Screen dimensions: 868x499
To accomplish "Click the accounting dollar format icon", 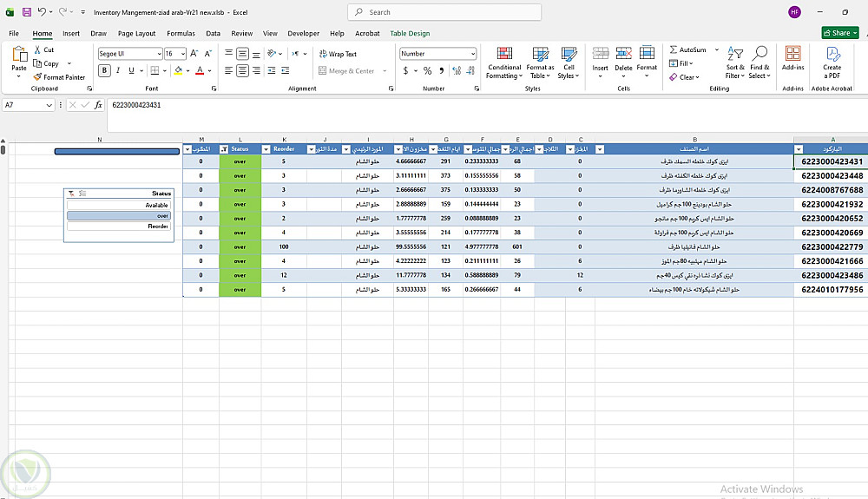I will 405,70.
